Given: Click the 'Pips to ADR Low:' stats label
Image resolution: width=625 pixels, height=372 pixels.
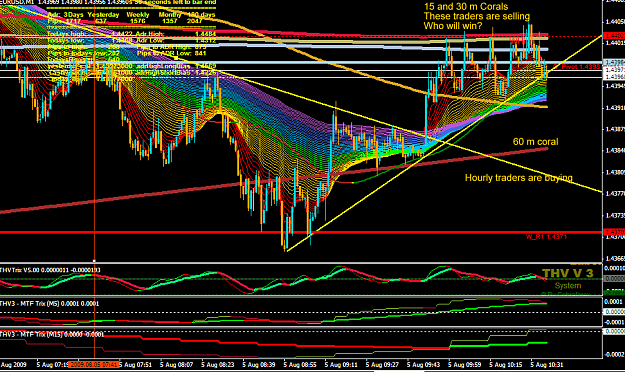Looking at the screenshot, I should (163, 53).
